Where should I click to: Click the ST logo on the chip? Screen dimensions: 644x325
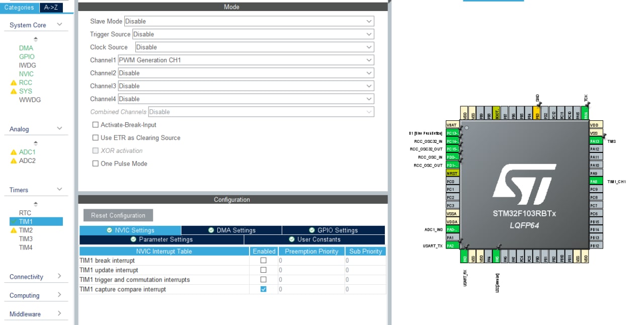(x=524, y=183)
